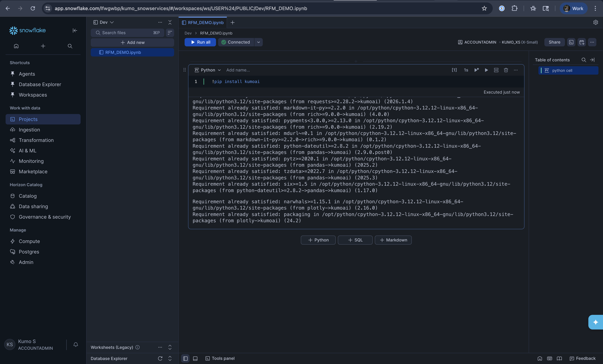Search the table of contents
Image resolution: width=603 pixels, height=364 pixels.
click(x=584, y=60)
